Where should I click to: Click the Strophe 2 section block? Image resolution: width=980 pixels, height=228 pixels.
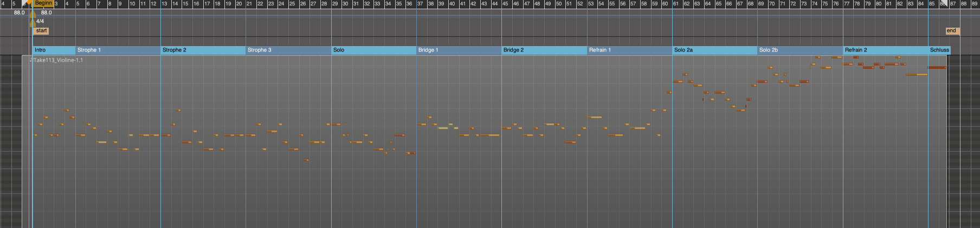[x=203, y=50]
